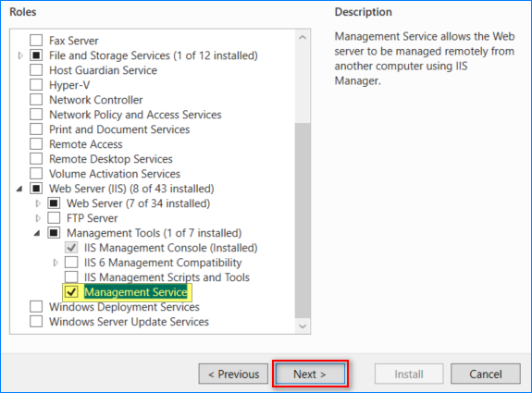This screenshot has width=532, height=393.
Task: Expand the FTP Server subtree
Action: [x=38, y=218]
